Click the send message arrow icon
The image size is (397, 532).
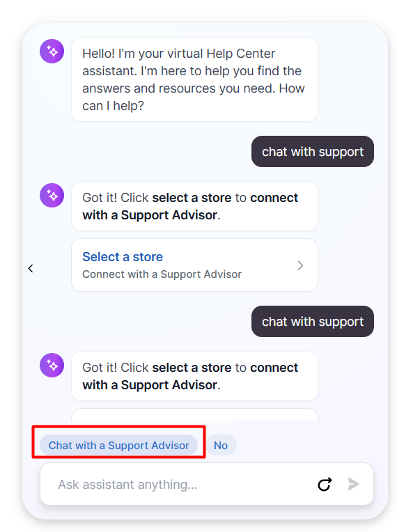click(354, 484)
